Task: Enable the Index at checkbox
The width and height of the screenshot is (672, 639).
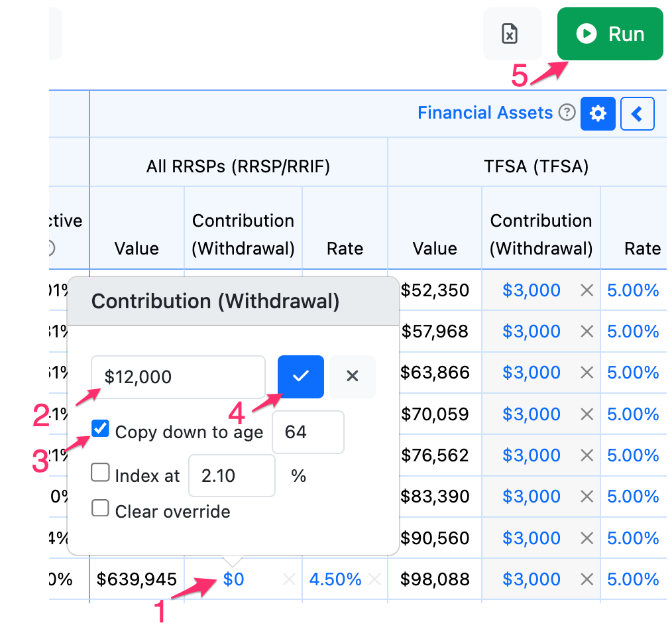Action: (x=100, y=472)
